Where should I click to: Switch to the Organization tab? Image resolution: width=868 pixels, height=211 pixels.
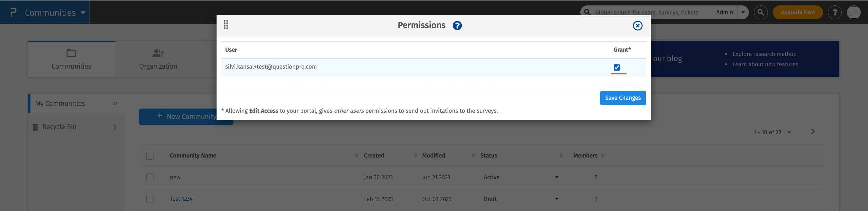(x=158, y=60)
